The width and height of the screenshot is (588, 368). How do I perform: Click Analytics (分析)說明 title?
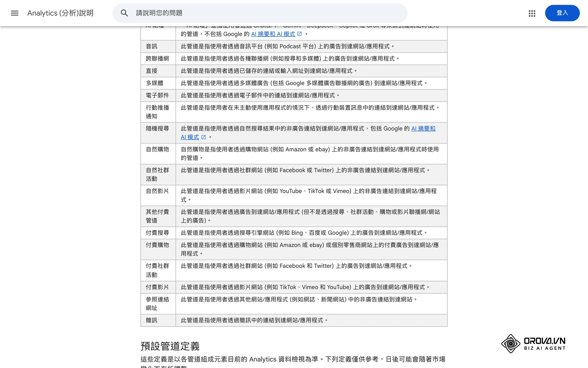tap(60, 13)
